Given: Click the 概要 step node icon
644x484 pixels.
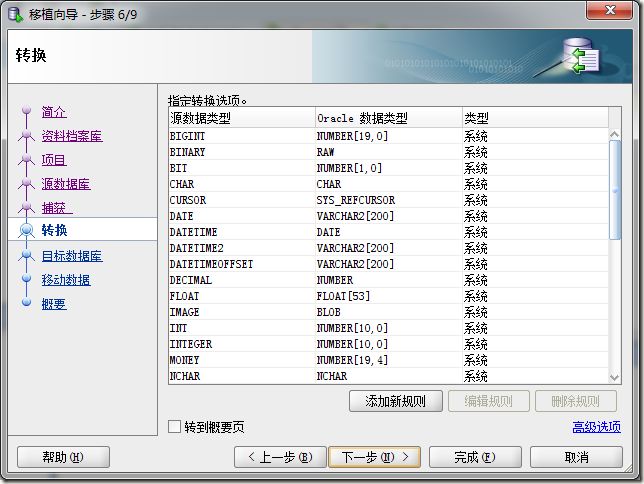Looking at the screenshot, I should point(27,302).
